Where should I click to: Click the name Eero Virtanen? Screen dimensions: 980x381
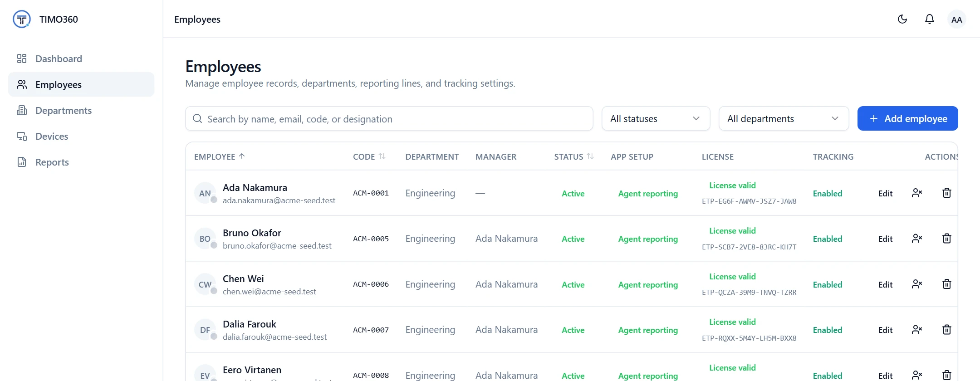[x=252, y=370]
